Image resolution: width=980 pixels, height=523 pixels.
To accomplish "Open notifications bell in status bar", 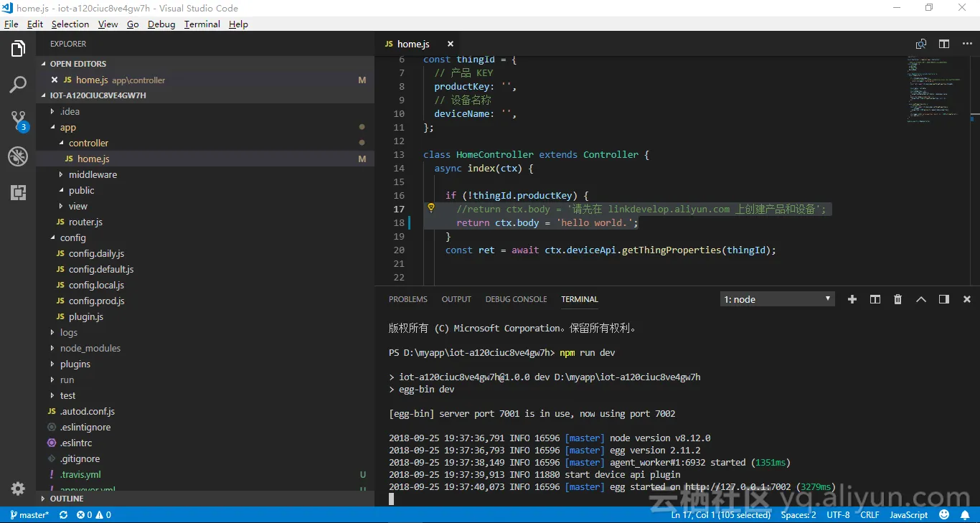I will coord(966,515).
